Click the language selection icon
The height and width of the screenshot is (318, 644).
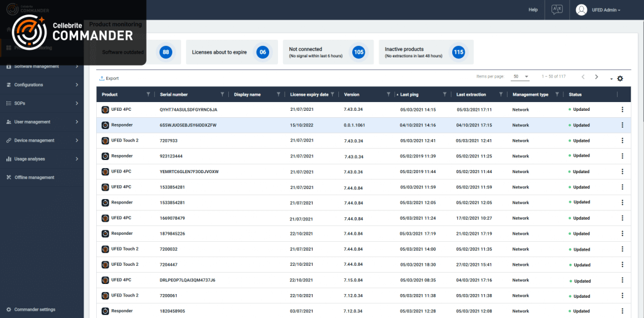557,9
